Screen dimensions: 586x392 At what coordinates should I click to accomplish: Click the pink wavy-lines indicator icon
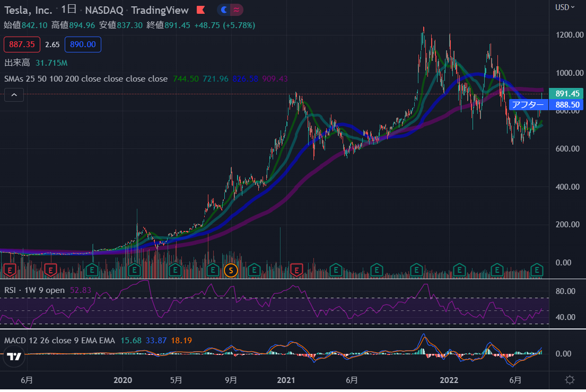click(237, 10)
